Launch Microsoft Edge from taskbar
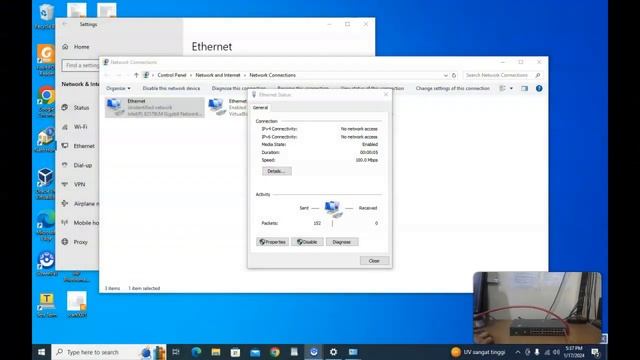 196,352
